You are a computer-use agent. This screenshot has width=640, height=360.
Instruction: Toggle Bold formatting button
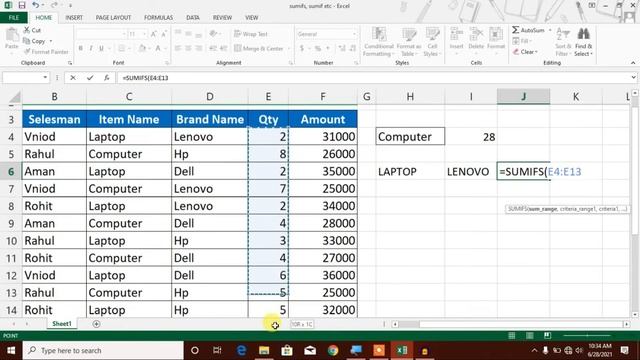coord(81,49)
